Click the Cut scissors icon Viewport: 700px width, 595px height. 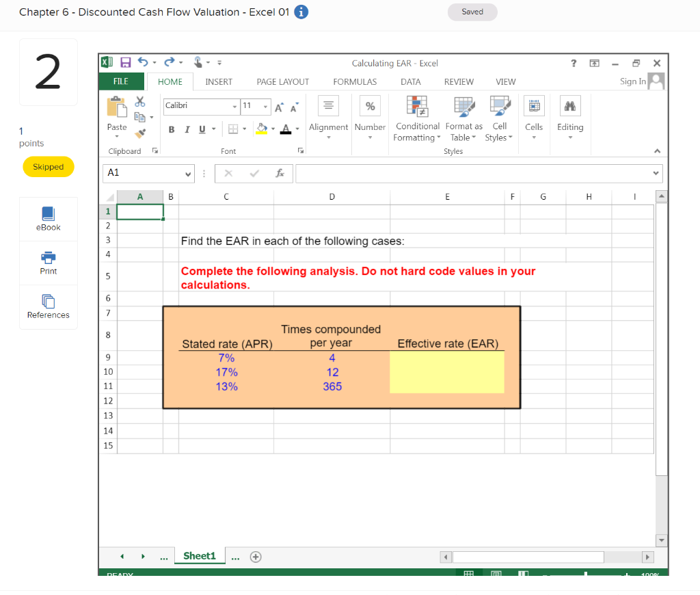(140, 101)
